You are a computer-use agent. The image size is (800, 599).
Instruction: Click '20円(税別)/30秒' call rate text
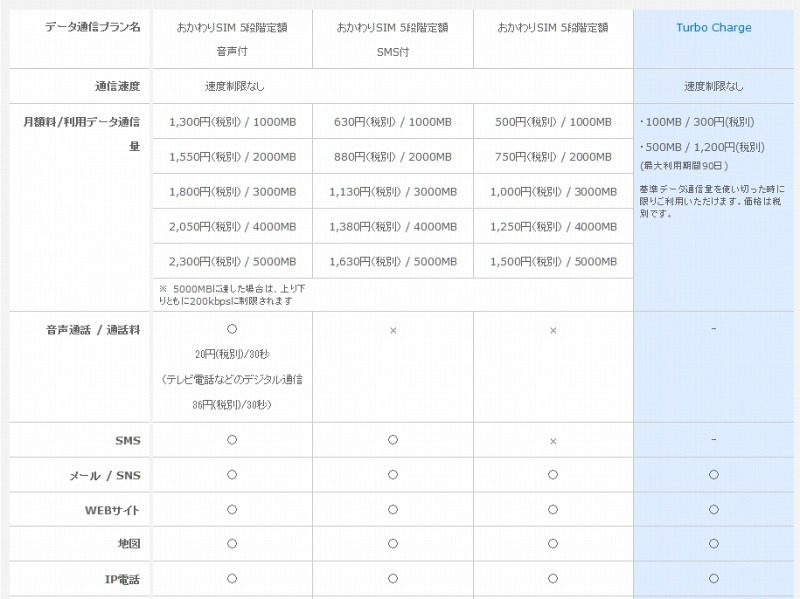[232, 354]
